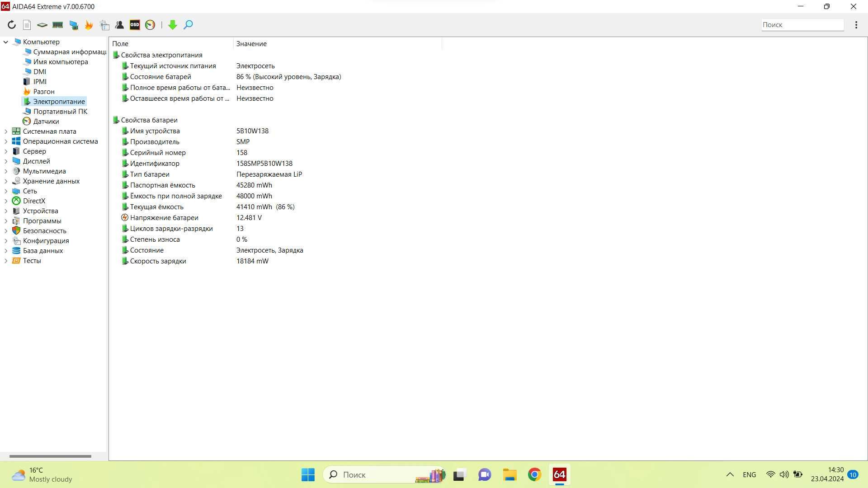Open the memory module benchmark icon
This screenshot has height=488, width=868.
(57, 25)
